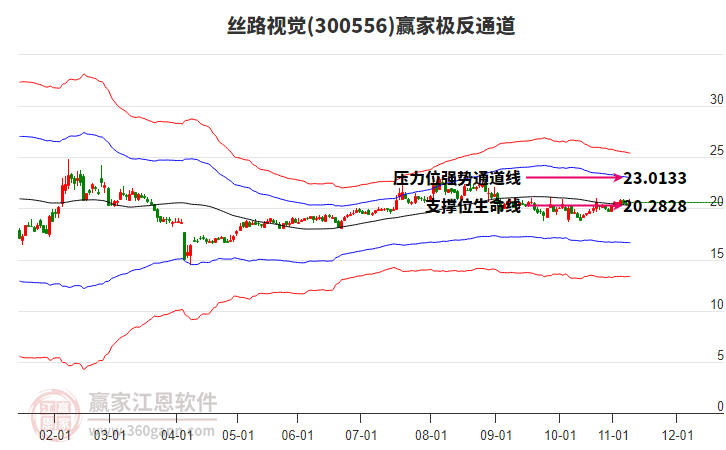
Task: Click the support value 20.2828
Action: [x=655, y=206]
